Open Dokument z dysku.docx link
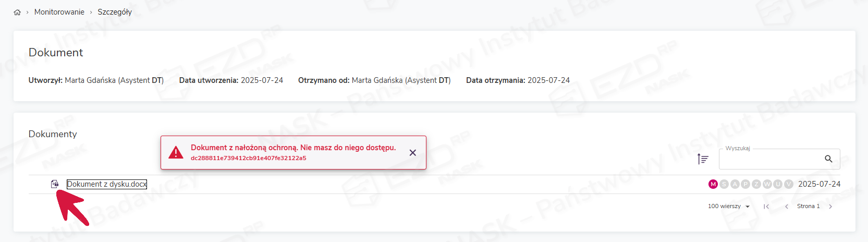The width and height of the screenshot is (868, 242). (107, 184)
